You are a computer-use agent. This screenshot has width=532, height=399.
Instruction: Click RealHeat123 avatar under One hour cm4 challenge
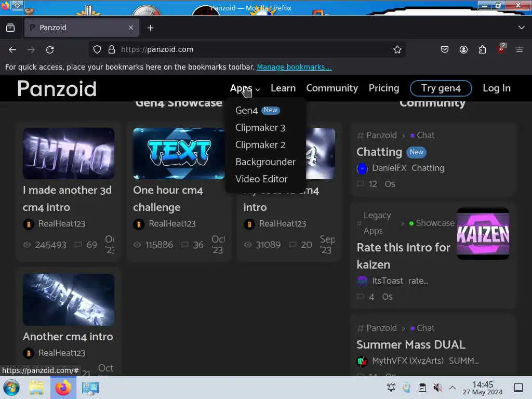pyautogui.click(x=139, y=224)
